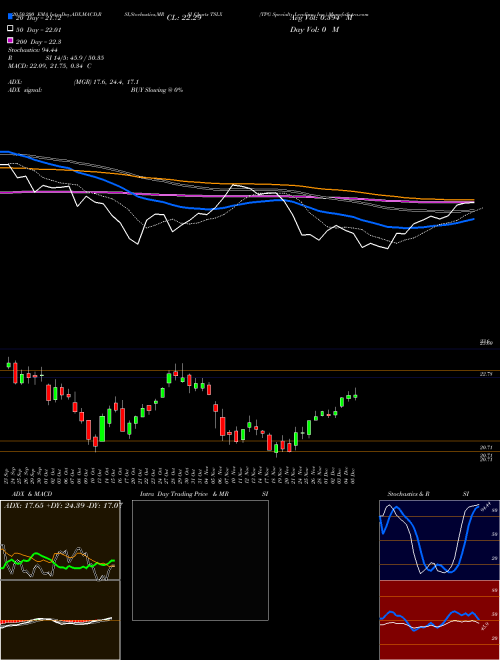Click the white 50 Day legend square
This screenshot has width=500, height=660.
point(11,29)
